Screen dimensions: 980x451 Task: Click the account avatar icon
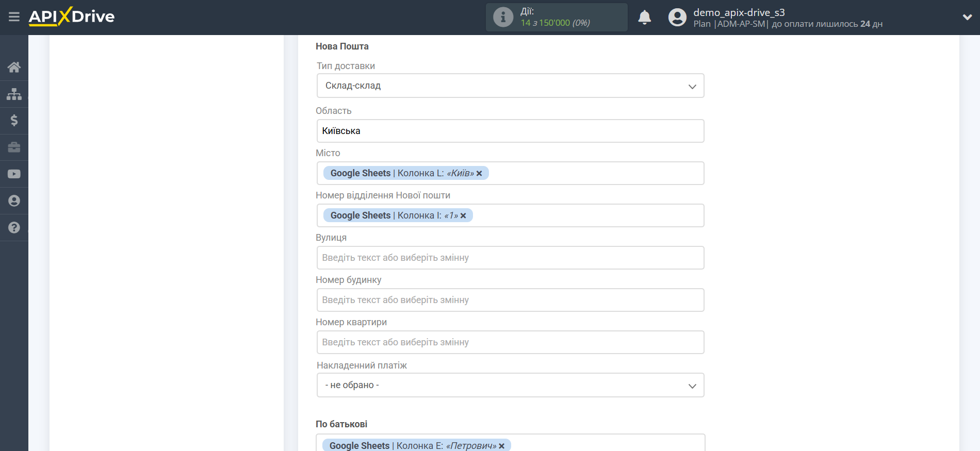pos(677,18)
